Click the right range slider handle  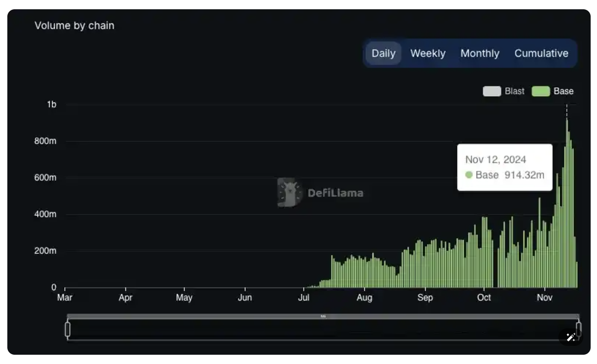pyautogui.click(x=578, y=329)
